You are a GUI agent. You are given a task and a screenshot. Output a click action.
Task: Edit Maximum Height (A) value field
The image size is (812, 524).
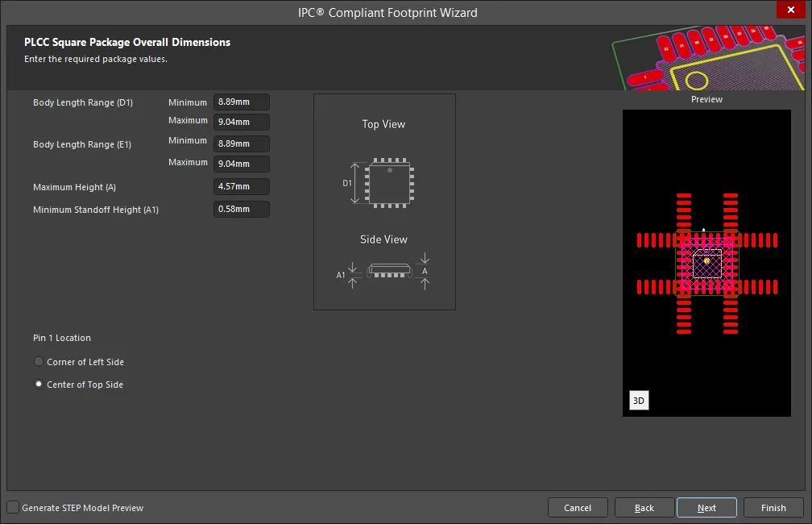[x=242, y=186]
